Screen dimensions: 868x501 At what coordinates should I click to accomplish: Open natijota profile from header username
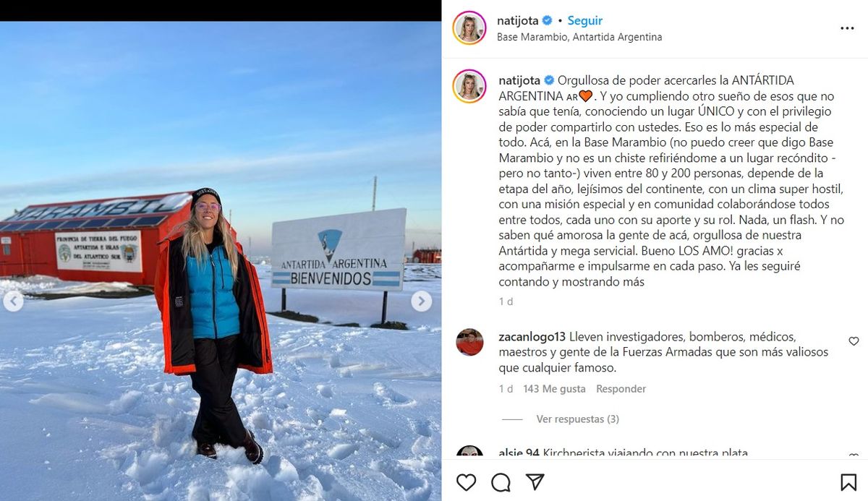click(518, 21)
